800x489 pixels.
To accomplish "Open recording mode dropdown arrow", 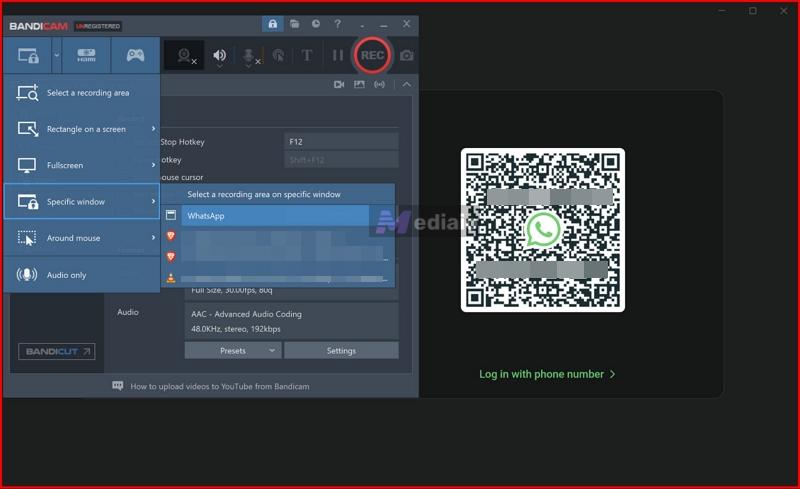I will click(57, 55).
